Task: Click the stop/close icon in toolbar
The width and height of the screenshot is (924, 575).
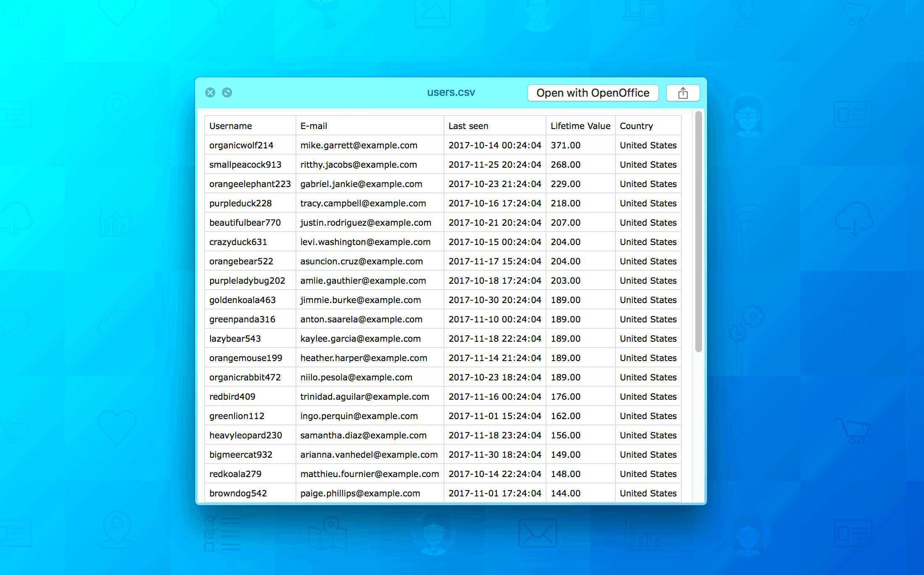Action: click(209, 93)
